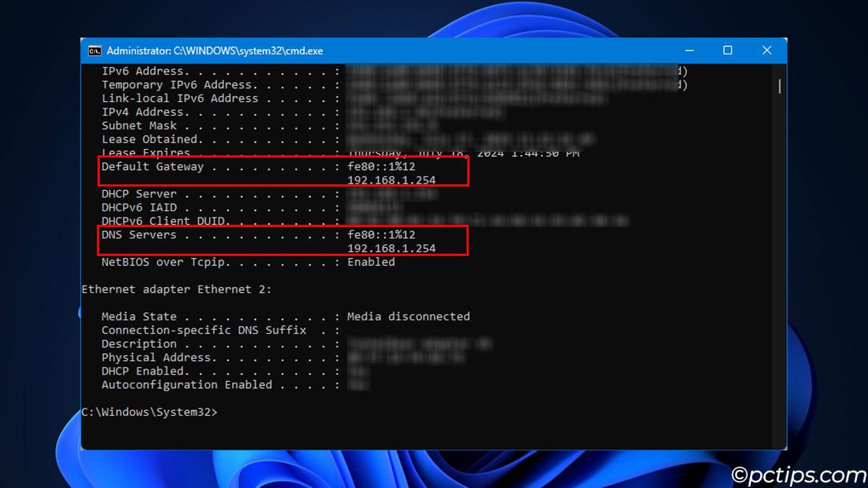
Task: Click the "Ethernet adapter Ethernet 2:" heading
Action: point(176,289)
